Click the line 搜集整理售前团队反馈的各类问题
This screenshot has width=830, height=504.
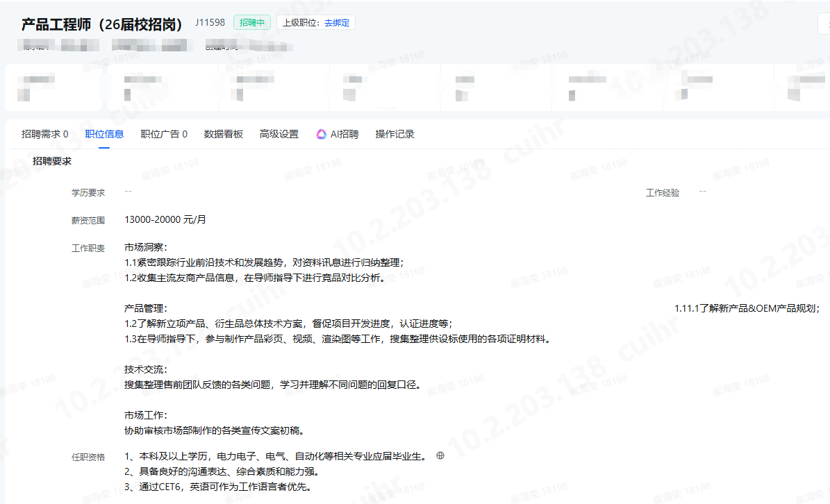click(272, 385)
